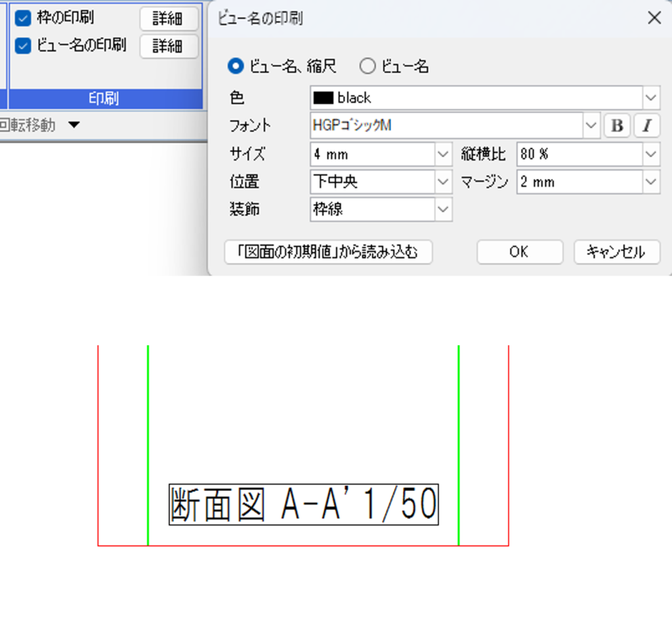
Task: Toggle the Bold font style button
Action: [x=617, y=126]
